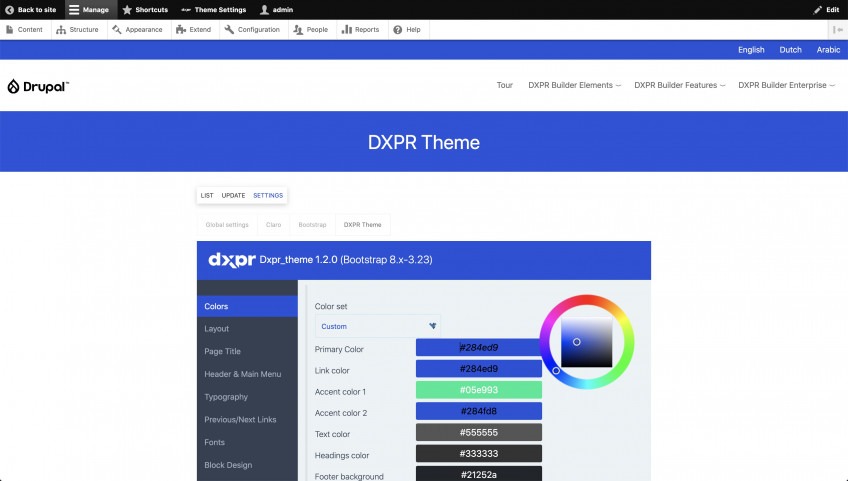This screenshot has height=481, width=848.
Task: Select the Block Design section
Action: (247, 465)
